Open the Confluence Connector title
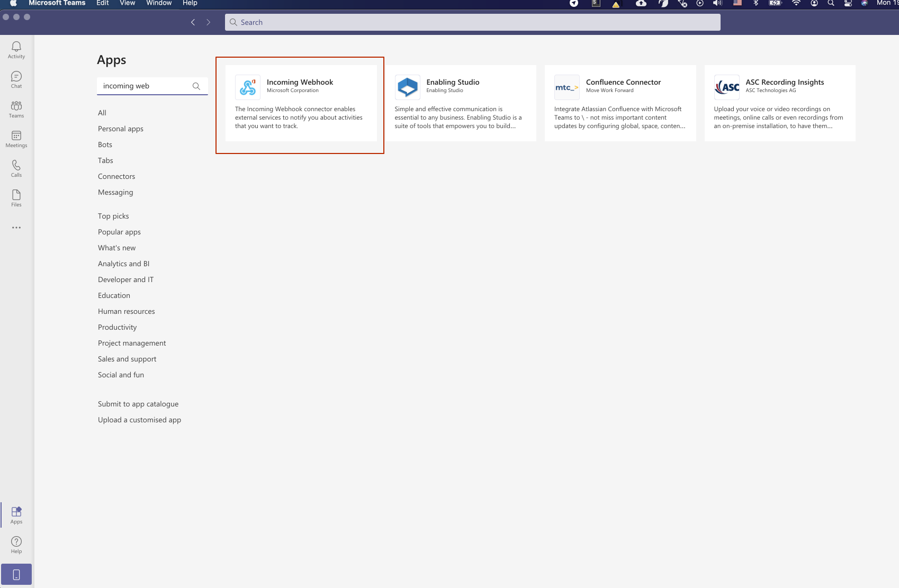 click(623, 82)
